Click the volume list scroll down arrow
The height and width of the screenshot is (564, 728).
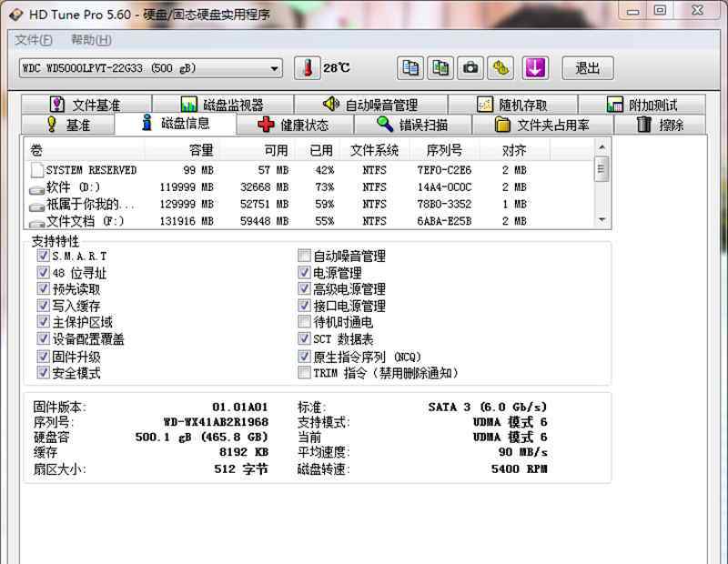pos(602,219)
